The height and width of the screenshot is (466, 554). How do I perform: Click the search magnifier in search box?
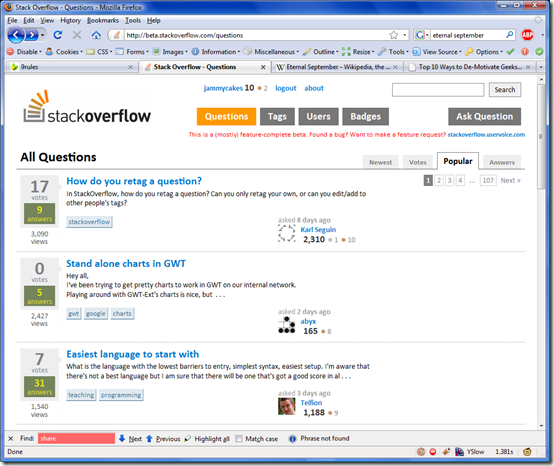pos(509,35)
